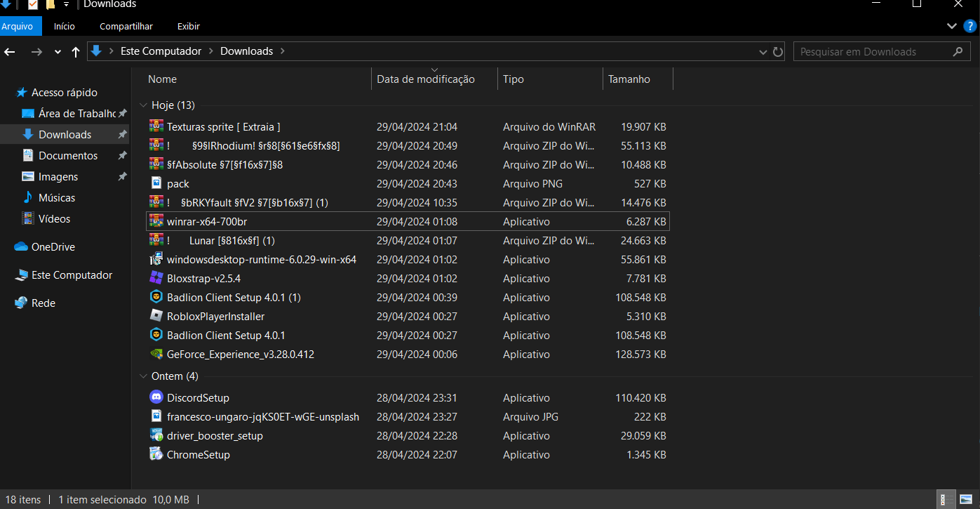Sort files by Tamanho column
The height and width of the screenshot is (509, 980).
(638, 79)
